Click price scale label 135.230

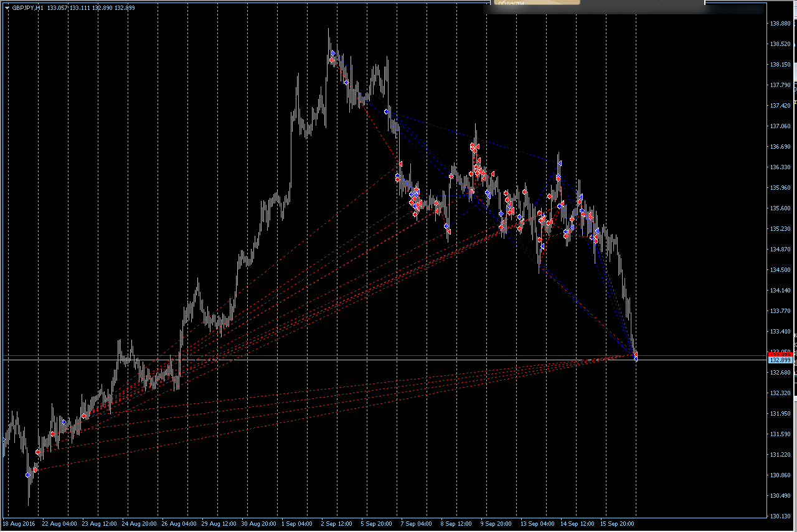click(x=780, y=229)
